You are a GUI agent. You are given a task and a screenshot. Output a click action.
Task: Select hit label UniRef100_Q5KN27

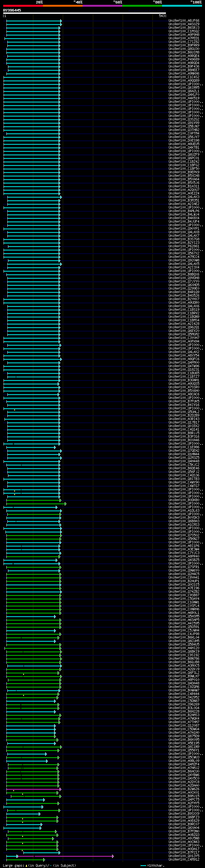[184, 539]
